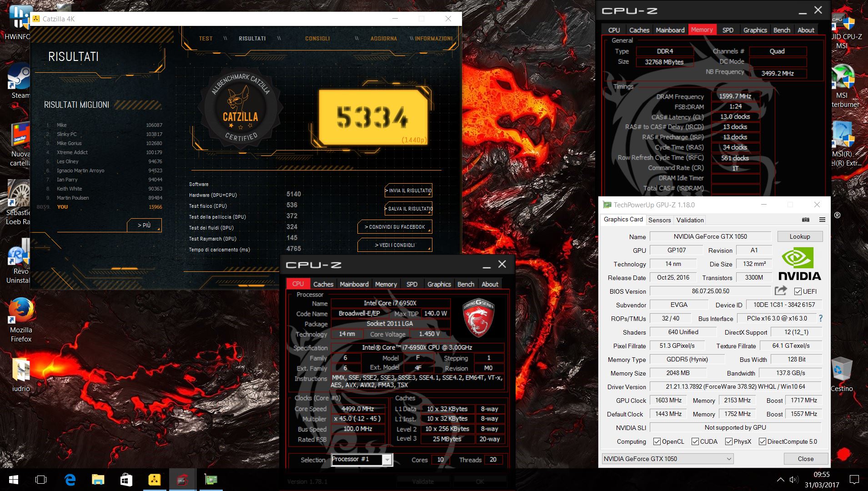Switch to the Sensors tab in GPU-Z

point(659,220)
